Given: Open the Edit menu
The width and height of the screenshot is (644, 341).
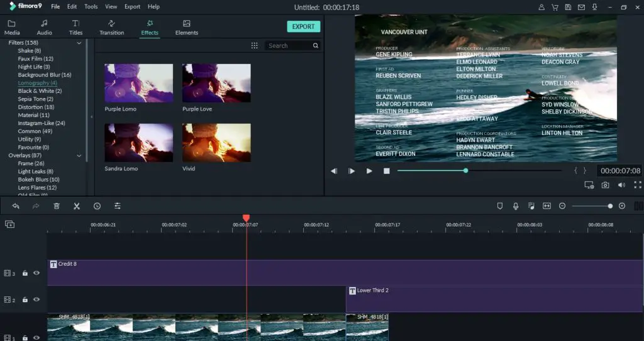Looking at the screenshot, I should 72,6.
